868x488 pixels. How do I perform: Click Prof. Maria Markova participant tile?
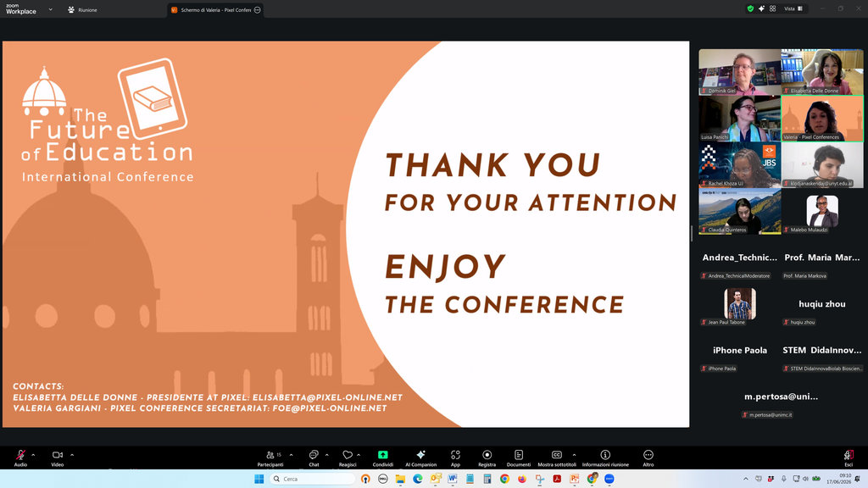tap(822, 258)
